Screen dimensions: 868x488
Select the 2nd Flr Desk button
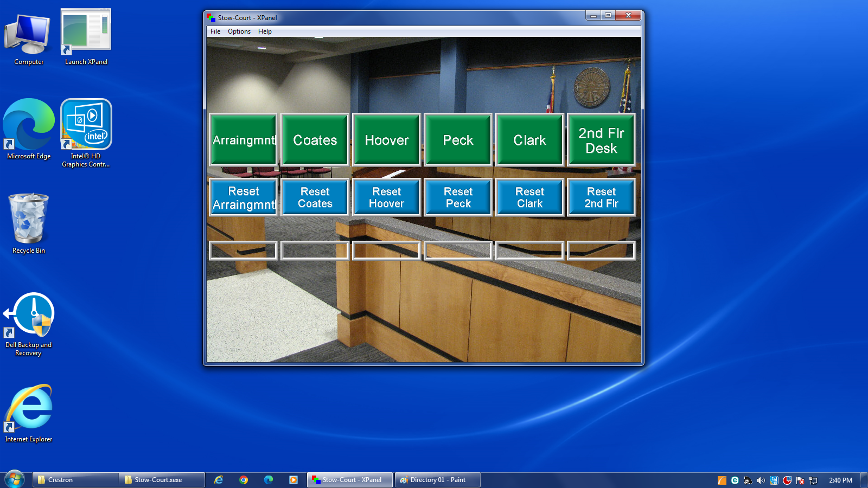point(601,139)
